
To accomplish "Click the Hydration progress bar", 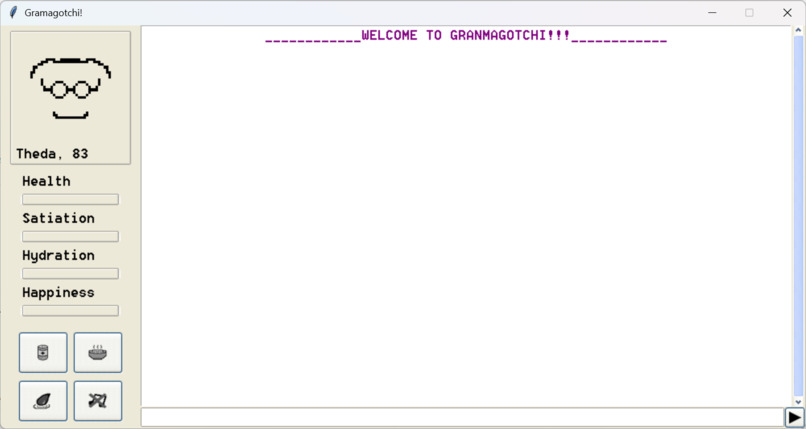I will point(70,273).
